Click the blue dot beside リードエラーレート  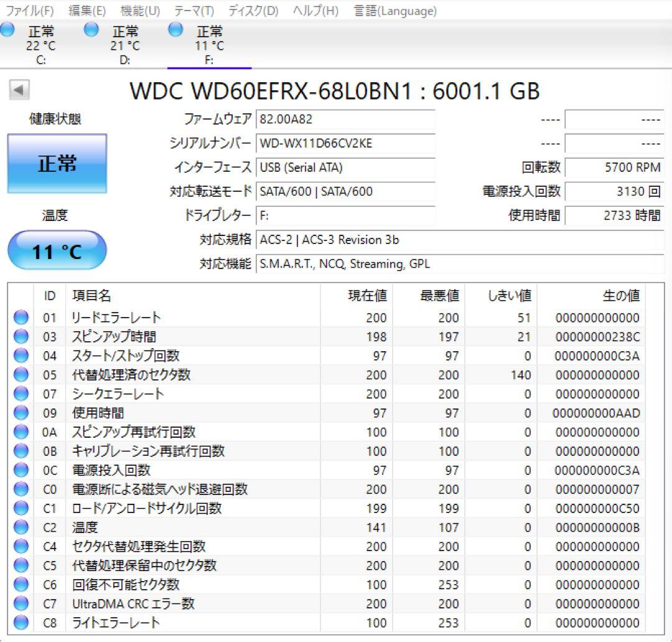[x=21, y=317]
